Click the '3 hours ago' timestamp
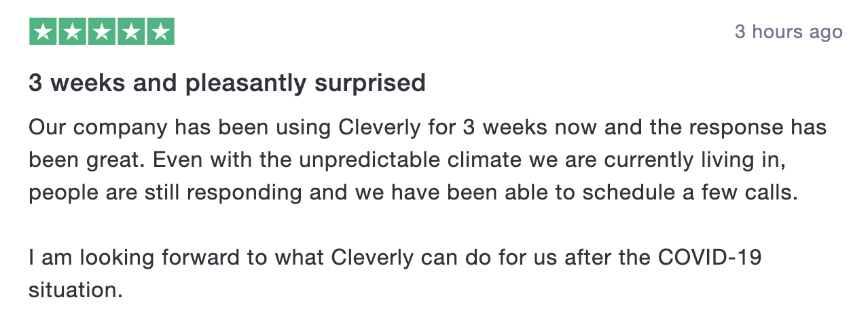This screenshot has width=868, height=323. (x=789, y=32)
